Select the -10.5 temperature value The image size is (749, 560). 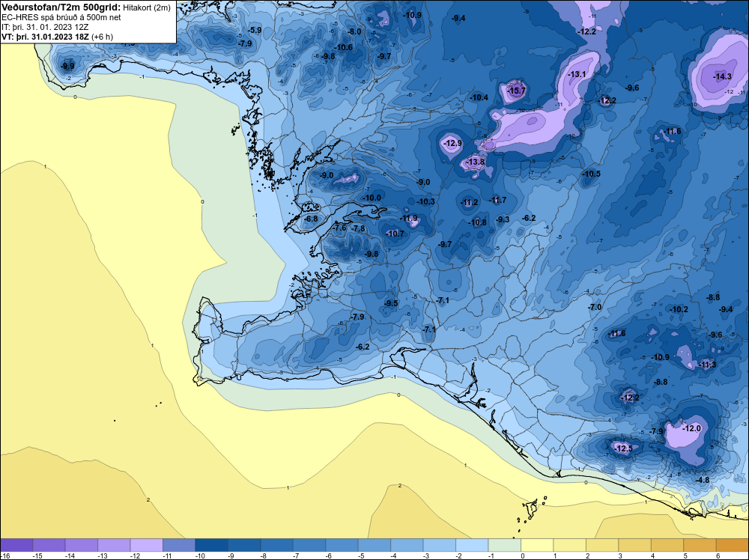[592, 174]
